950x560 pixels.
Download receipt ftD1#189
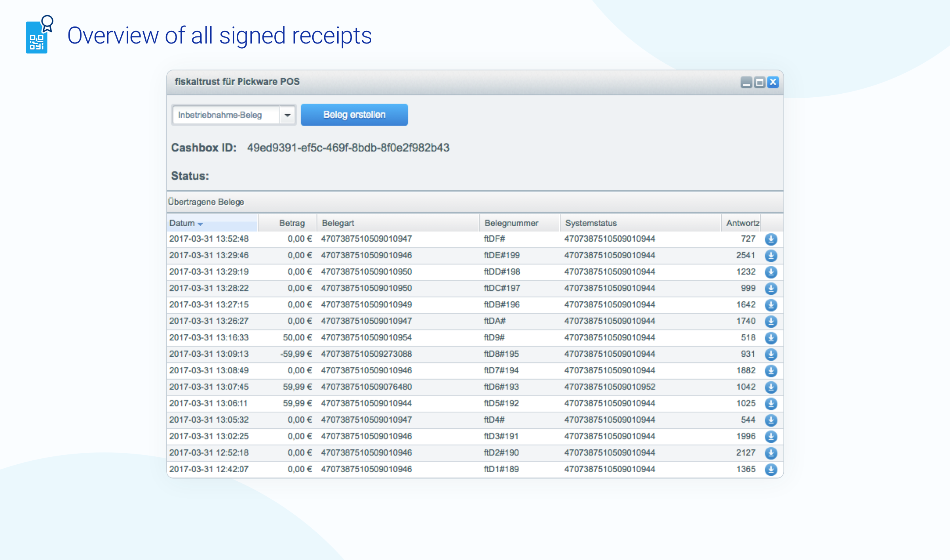pos(771,469)
